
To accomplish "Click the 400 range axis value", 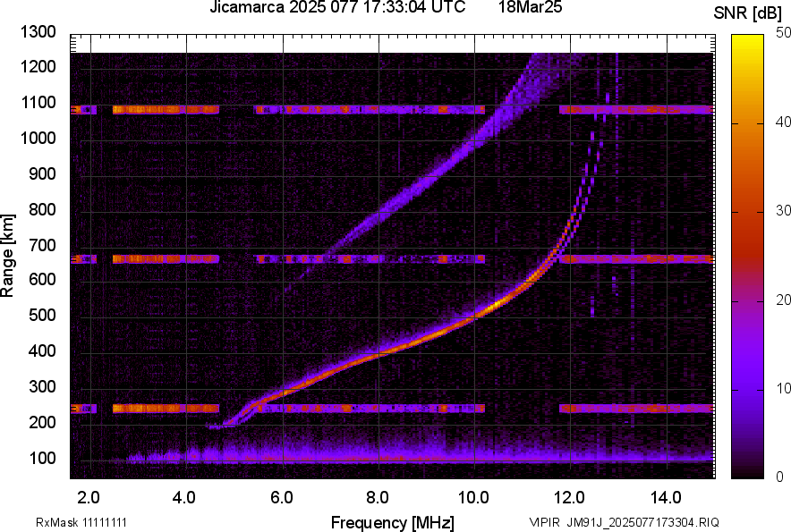I will point(42,351).
